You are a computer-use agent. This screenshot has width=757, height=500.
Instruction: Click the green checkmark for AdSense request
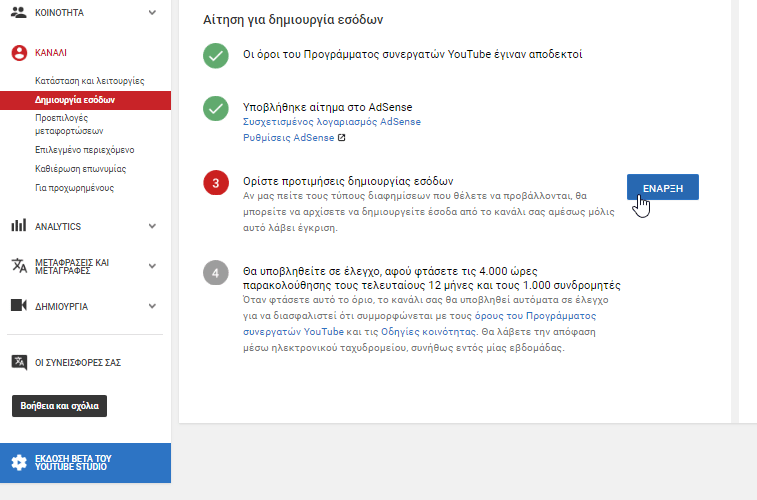pos(216,108)
